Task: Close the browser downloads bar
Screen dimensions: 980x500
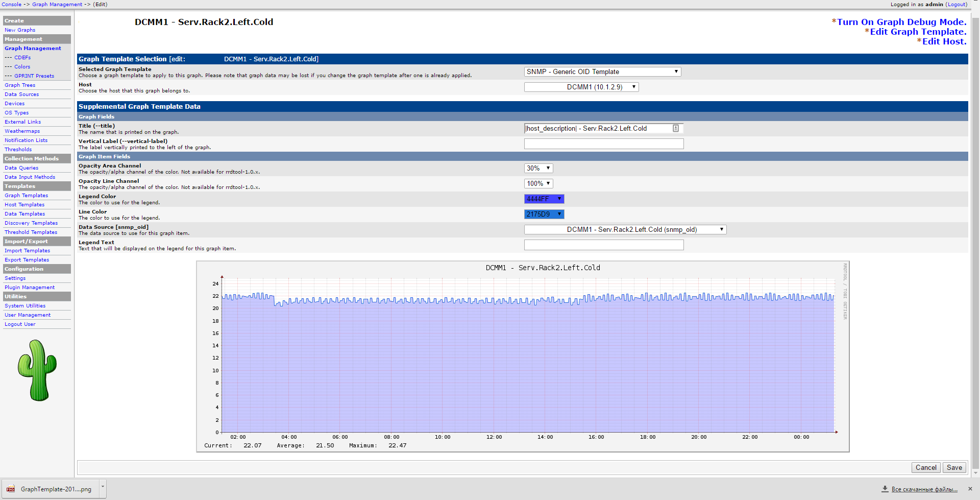Action: click(970, 489)
